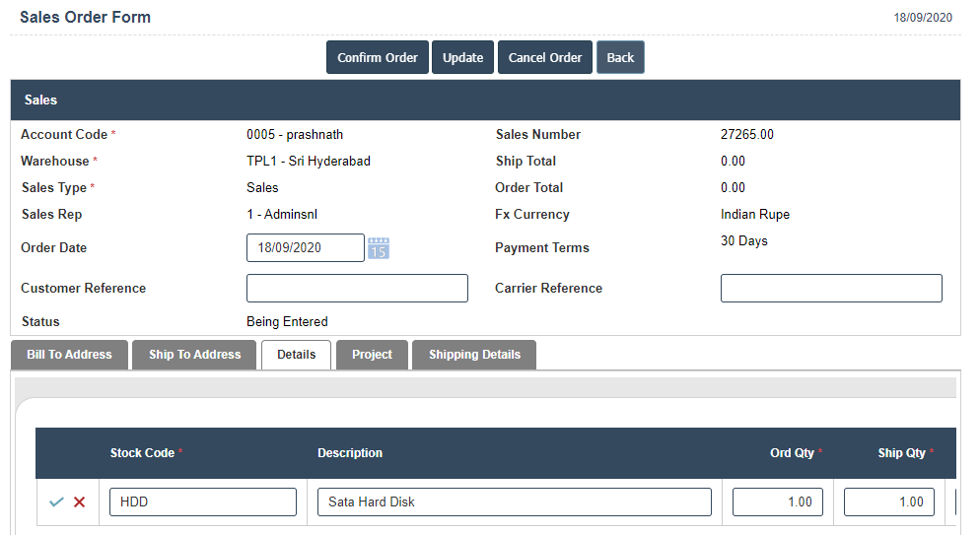Image resolution: width=980 pixels, height=535 pixels.
Task: Click the Sata Hard Disk description field
Action: (x=514, y=502)
